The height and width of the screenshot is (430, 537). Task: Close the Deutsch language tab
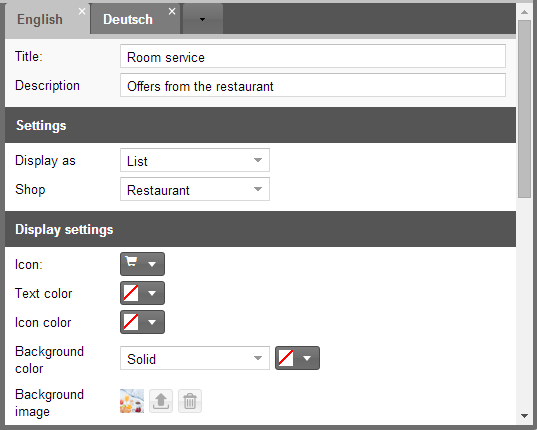172,12
